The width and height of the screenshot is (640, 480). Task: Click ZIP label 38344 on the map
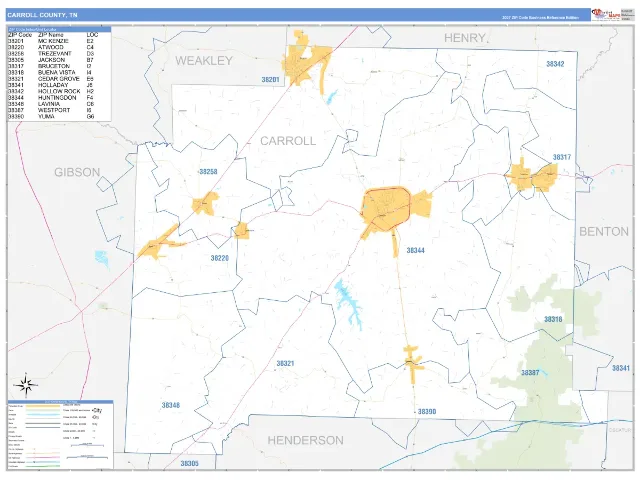click(x=416, y=250)
